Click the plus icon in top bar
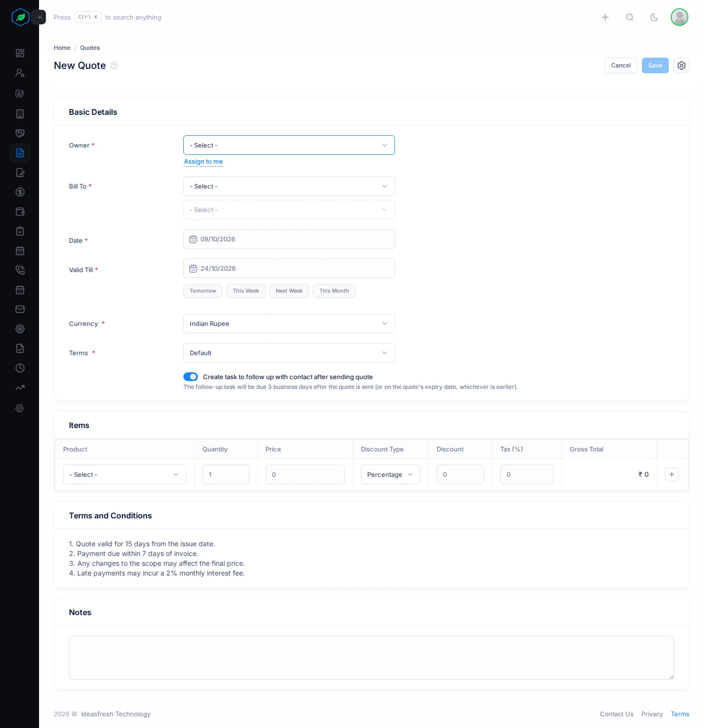The height and width of the screenshot is (728, 704). pos(605,17)
